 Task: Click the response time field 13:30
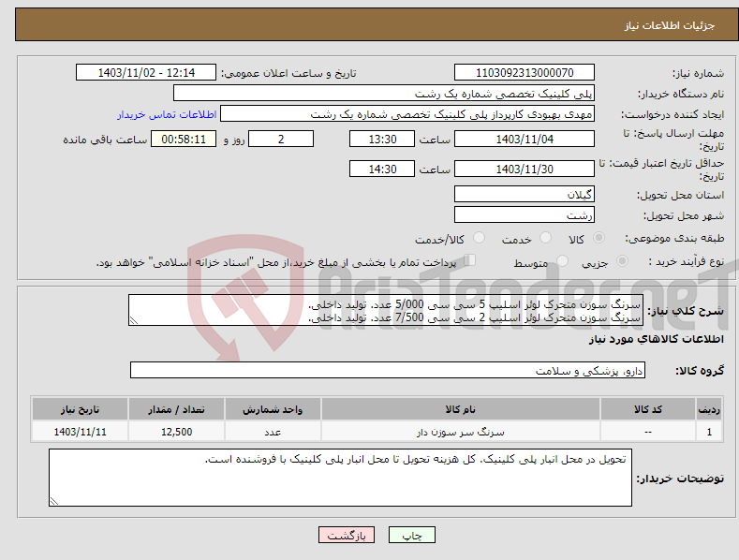[382, 139]
